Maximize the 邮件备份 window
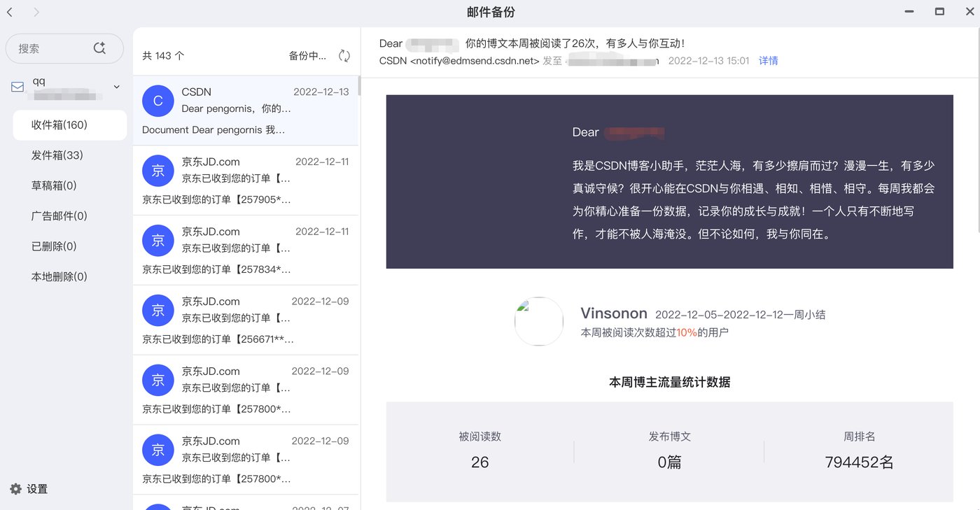 pyautogui.click(x=939, y=12)
